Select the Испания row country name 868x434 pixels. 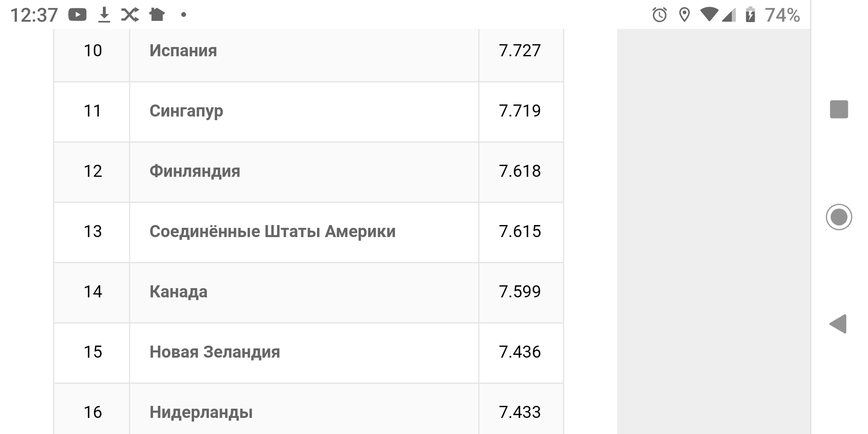click(183, 51)
